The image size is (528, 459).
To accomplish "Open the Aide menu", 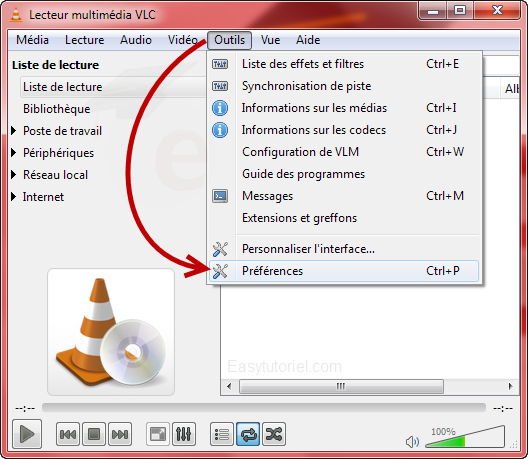I will (308, 40).
